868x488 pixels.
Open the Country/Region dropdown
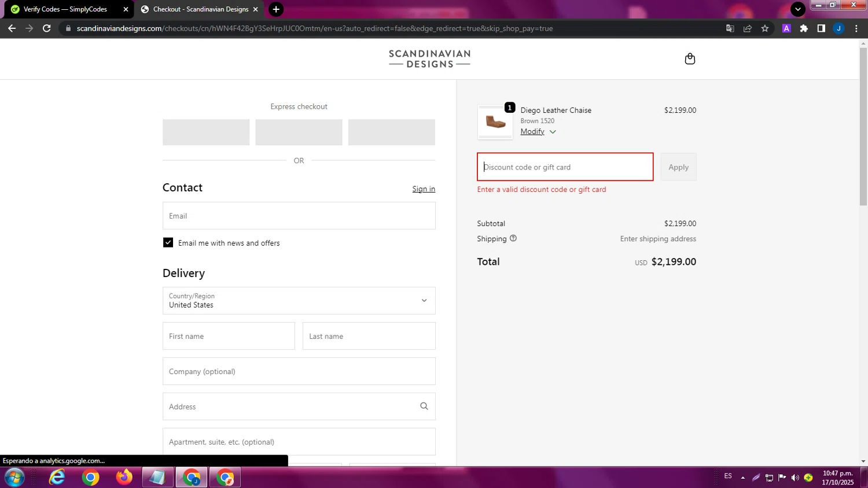pyautogui.click(x=299, y=301)
